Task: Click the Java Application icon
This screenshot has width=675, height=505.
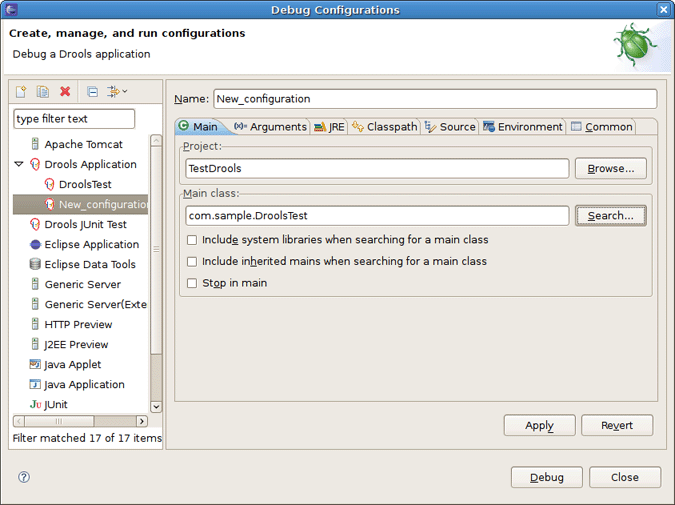Action: click(x=35, y=384)
